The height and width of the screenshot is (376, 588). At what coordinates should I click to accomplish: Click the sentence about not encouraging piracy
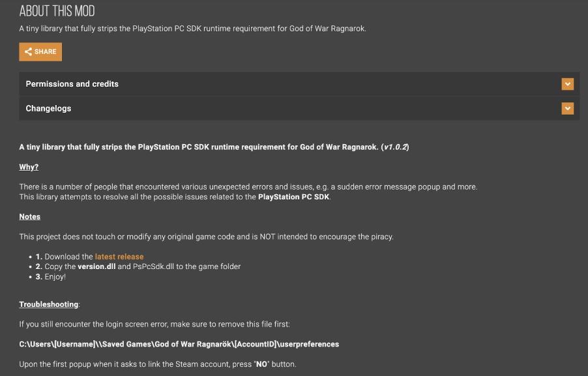pyautogui.click(x=206, y=237)
